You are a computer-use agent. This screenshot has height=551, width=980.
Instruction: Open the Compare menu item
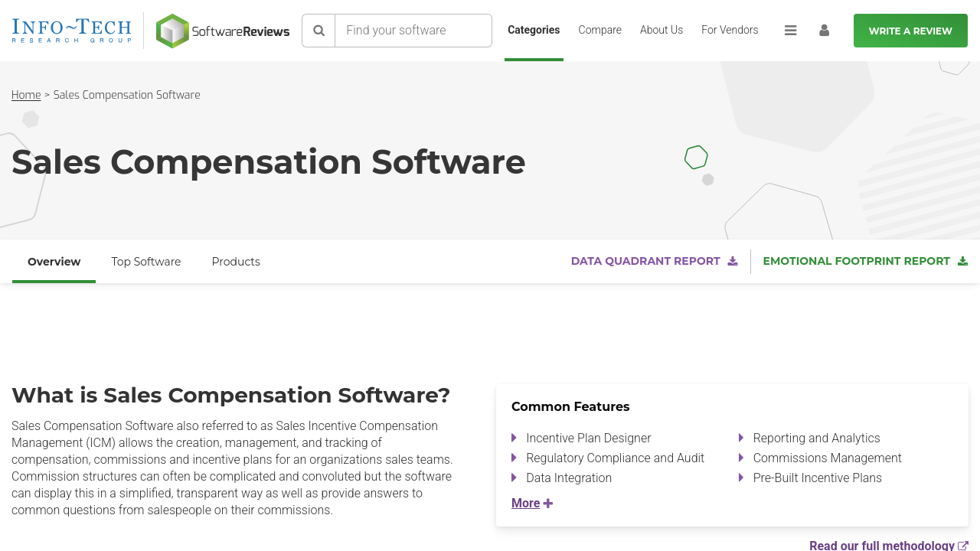pos(599,30)
